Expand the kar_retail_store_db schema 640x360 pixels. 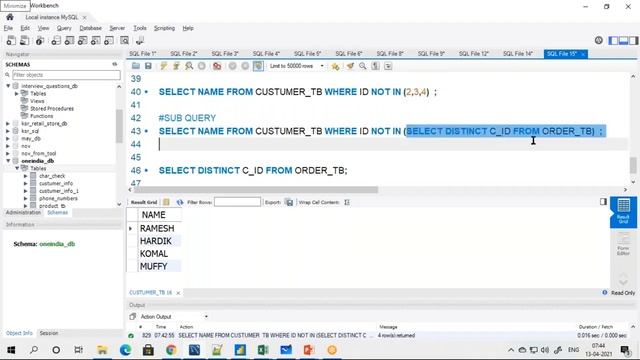pyautogui.click(x=8, y=124)
